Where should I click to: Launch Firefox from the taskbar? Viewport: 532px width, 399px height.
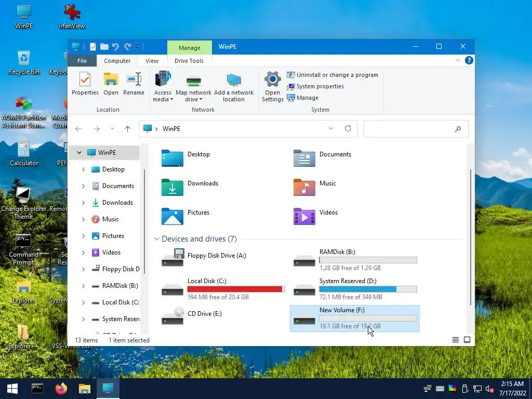[x=61, y=389]
